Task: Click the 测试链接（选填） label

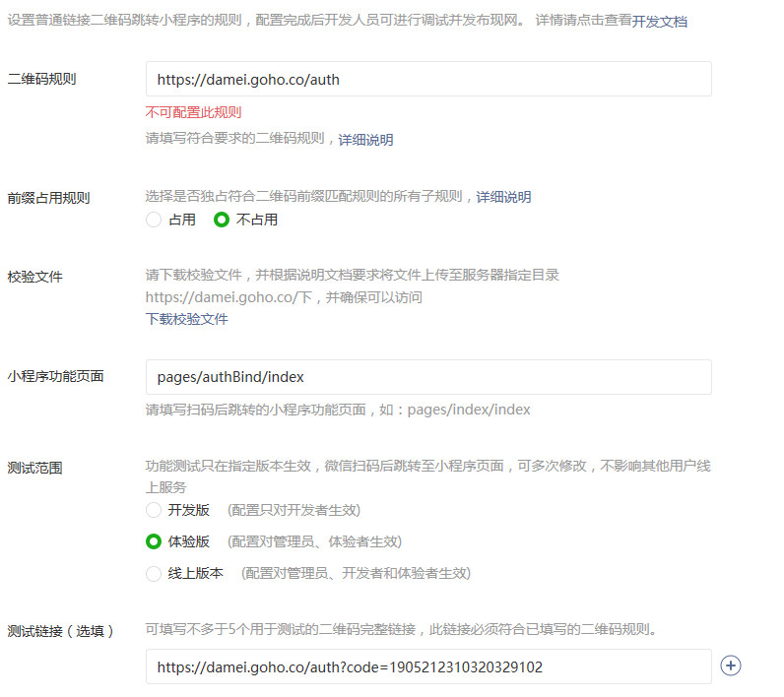Action: (60, 631)
